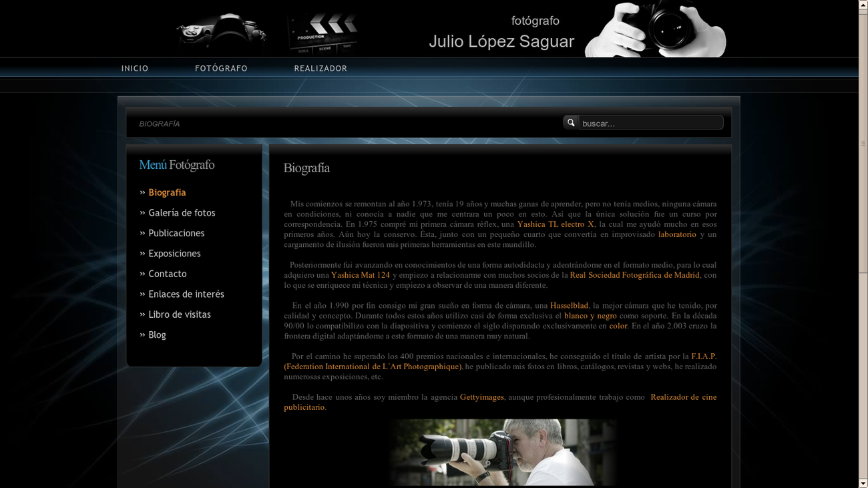Go to the REALIZADOR menu section
The image size is (868, 488).
click(x=320, y=68)
